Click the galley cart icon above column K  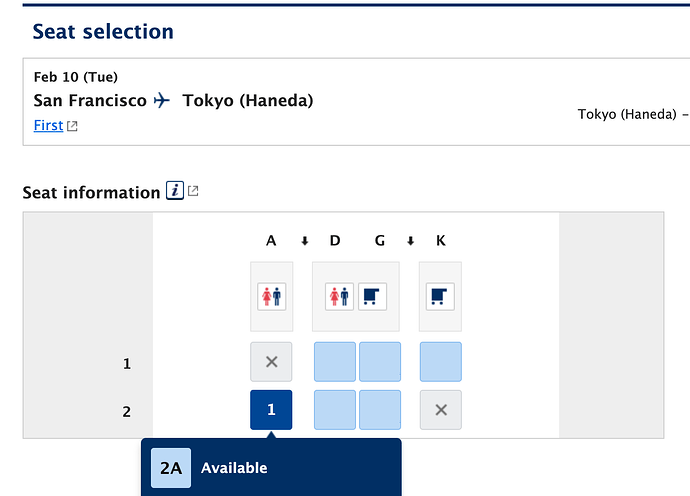[x=440, y=297]
